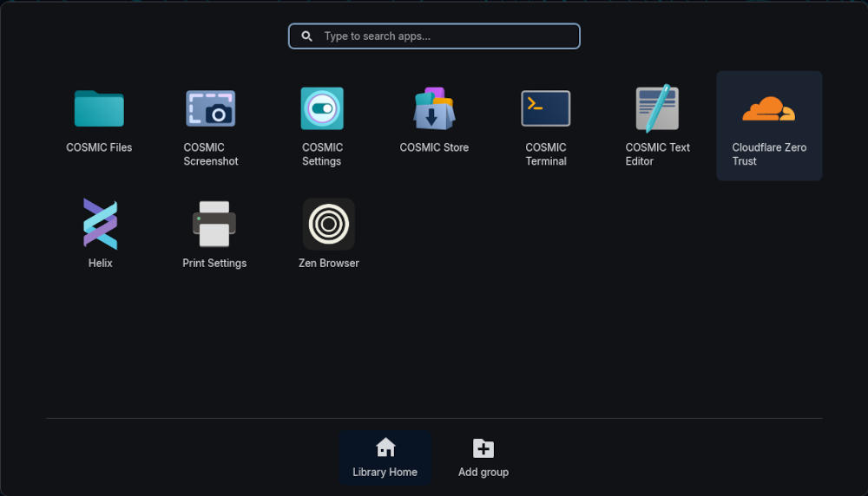Click the "Print Settings" text label

214,264
